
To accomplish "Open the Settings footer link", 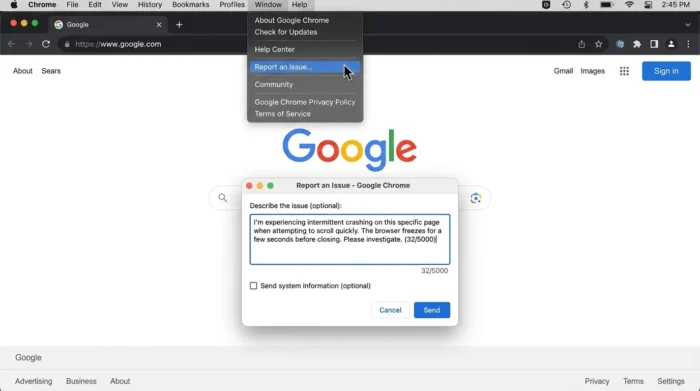I will tap(671, 381).
